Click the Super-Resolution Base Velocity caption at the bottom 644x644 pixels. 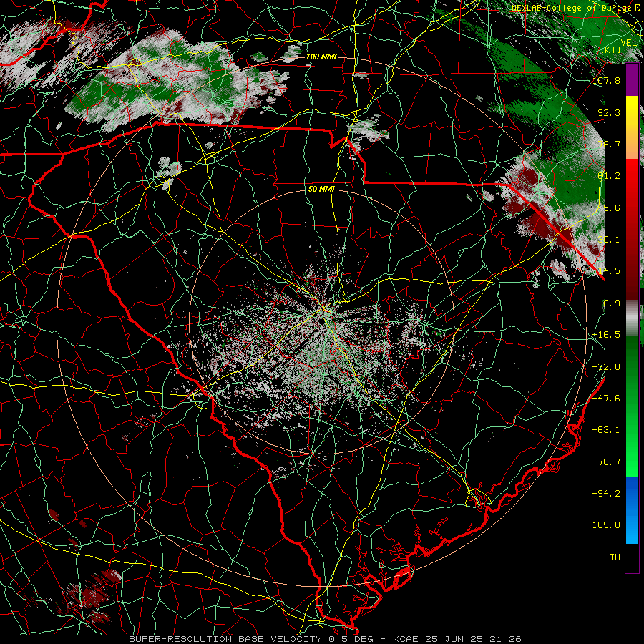[325, 639]
